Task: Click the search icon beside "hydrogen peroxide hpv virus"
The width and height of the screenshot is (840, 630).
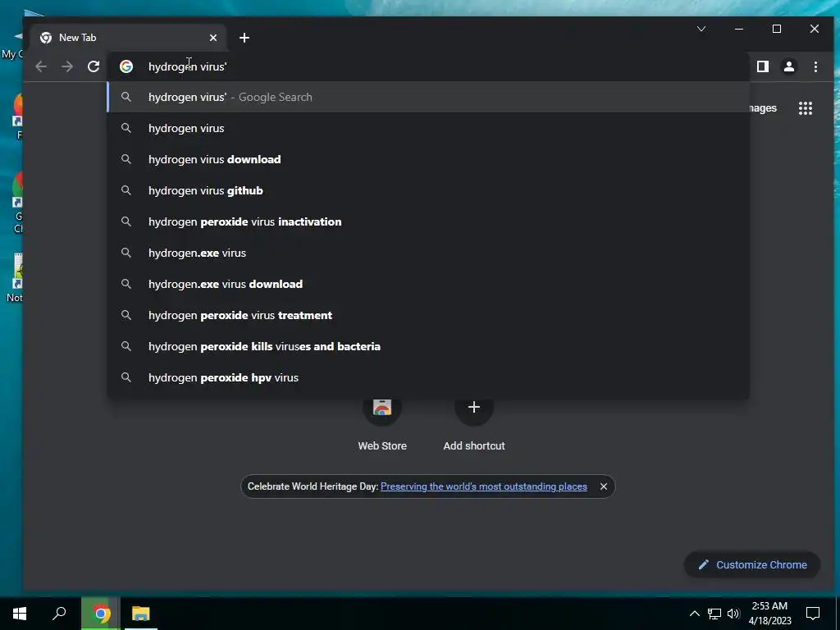Action: click(x=126, y=377)
